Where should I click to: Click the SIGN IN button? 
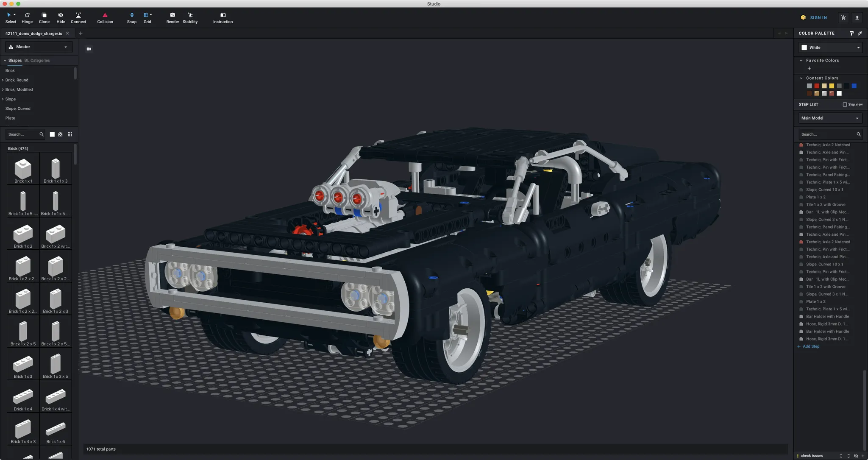(818, 17)
